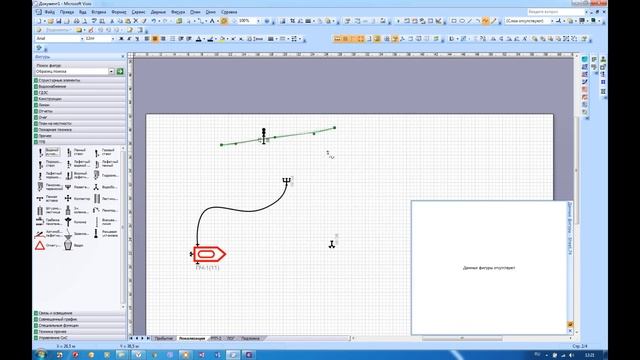Select the Text tool (A) in the toolbar

tap(212, 21)
